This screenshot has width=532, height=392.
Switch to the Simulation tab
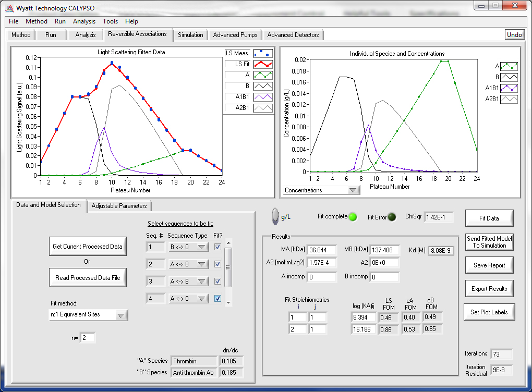click(190, 35)
